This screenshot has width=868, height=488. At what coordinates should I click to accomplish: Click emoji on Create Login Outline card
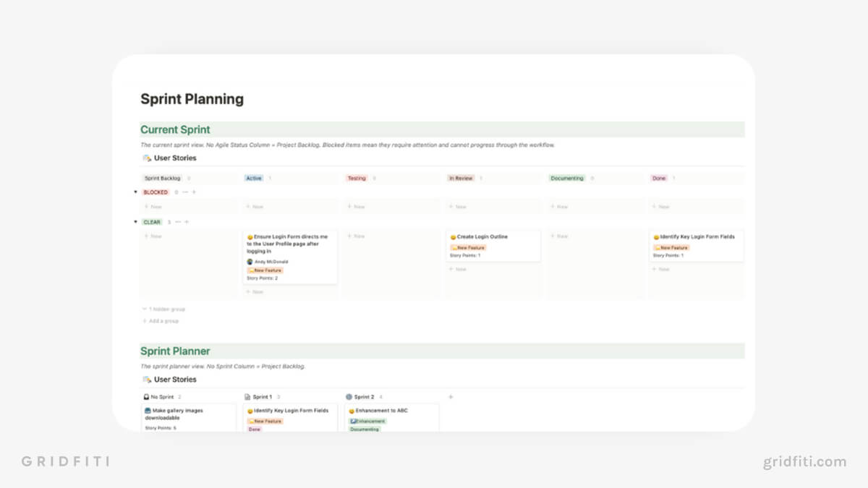453,237
